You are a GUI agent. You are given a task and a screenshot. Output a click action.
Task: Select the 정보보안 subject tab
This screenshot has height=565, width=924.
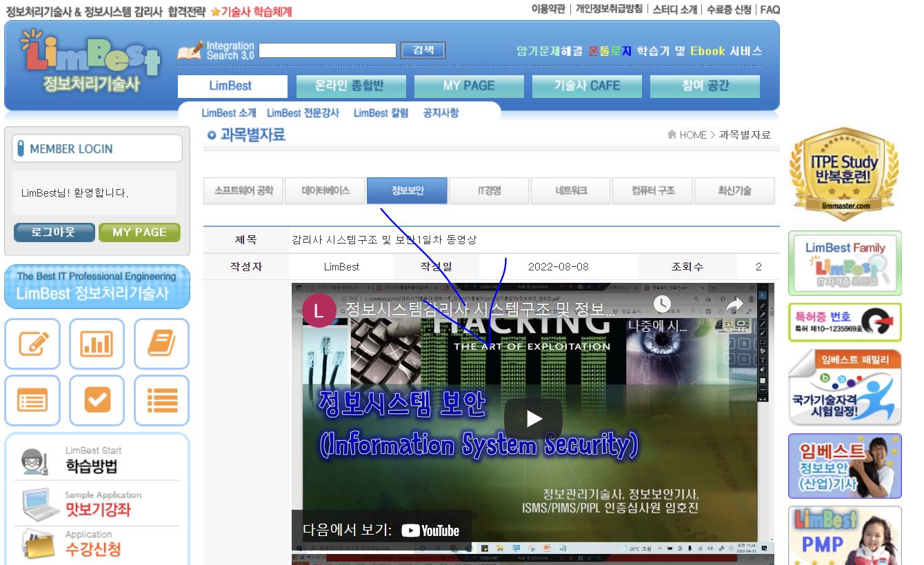407,191
